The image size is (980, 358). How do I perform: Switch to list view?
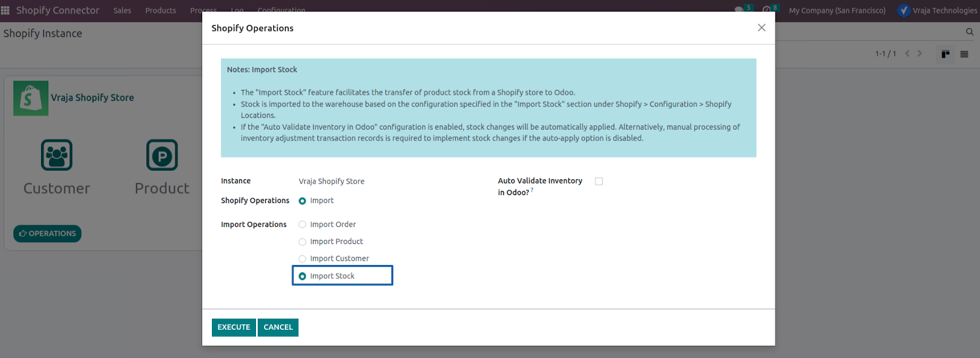pyautogui.click(x=964, y=54)
